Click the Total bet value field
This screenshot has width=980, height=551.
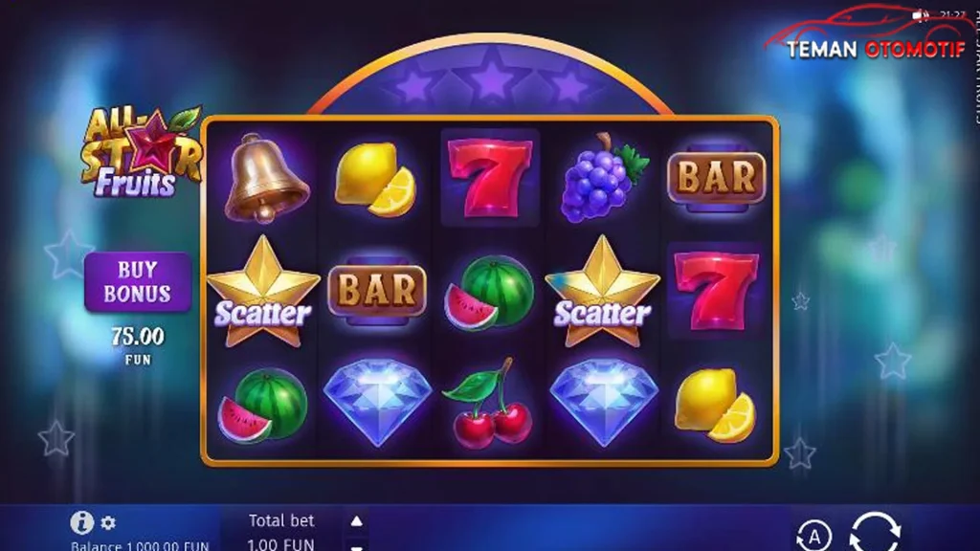tap(281, 543)
